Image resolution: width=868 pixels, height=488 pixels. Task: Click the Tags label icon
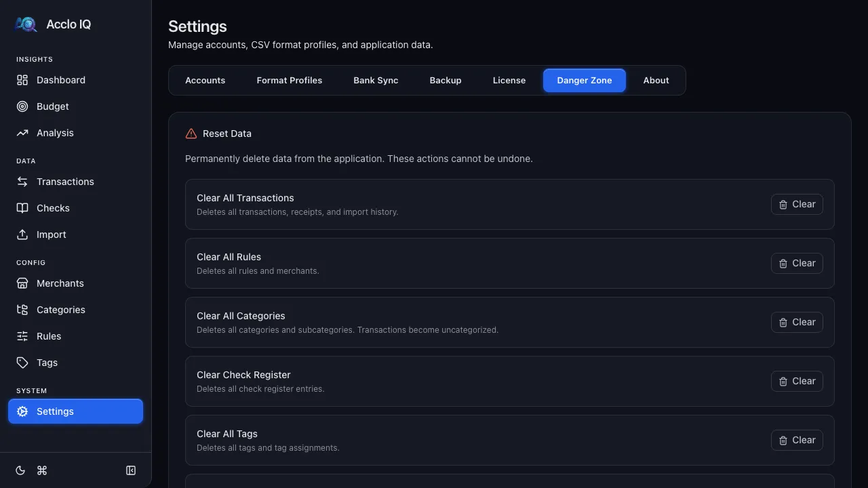22,363
